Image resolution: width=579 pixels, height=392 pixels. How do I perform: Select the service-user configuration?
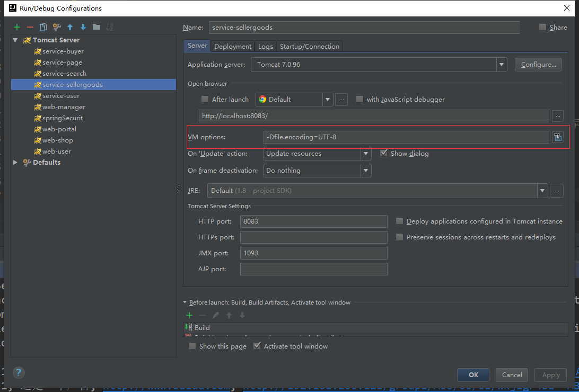point(61,96)
